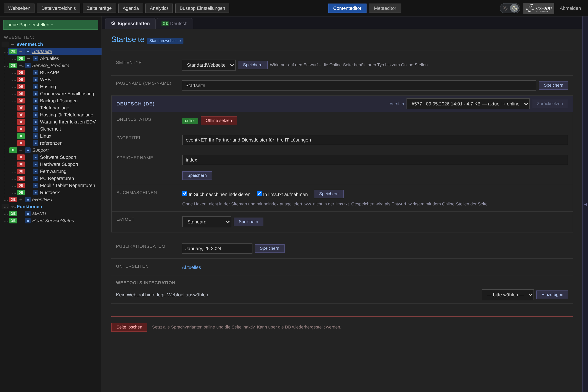Click page icon beside Hosting
Viewport: 588px width, 392px height.
coord(36,87)
